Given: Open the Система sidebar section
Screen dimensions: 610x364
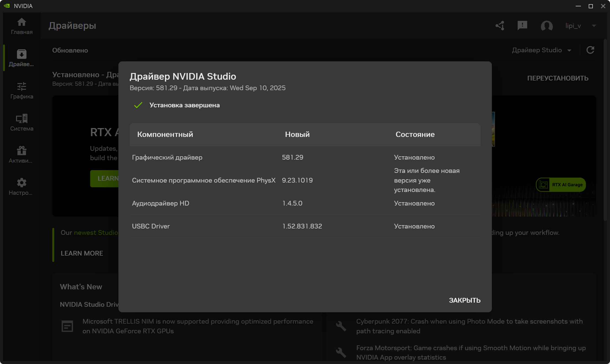Looking at the screenshot, I should pyautogui.click(x=22, y=123).
